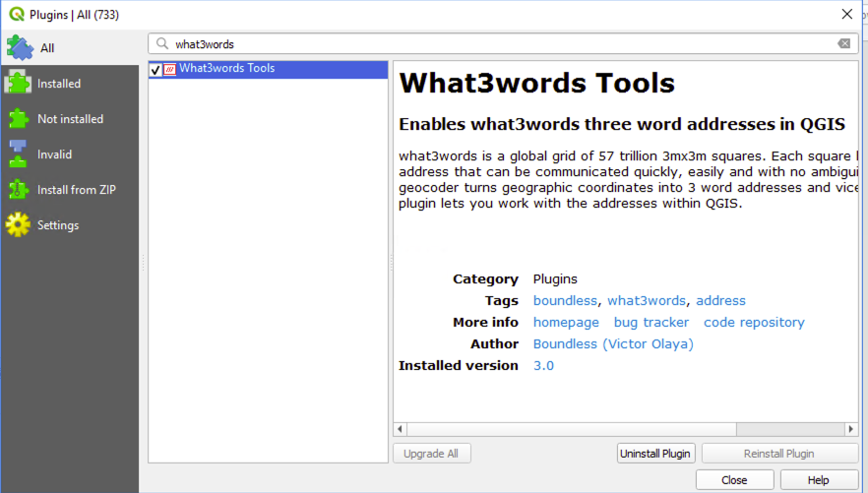The height and width of the screenshot is (493, 868).
Task: Switch to the Not installed tab
Action: 70,119
